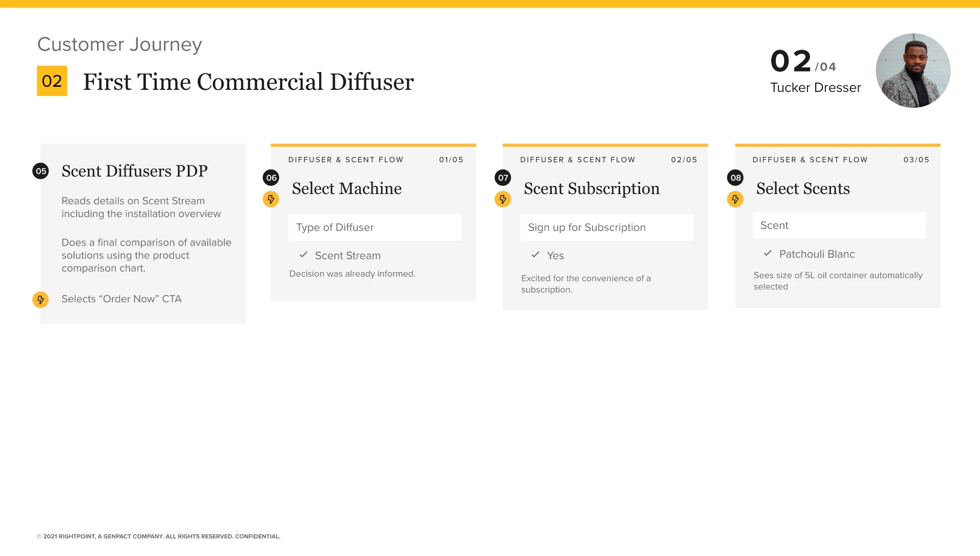Expand the Scent selection dropdown
The image size is (980, 556).
[839, 225]
